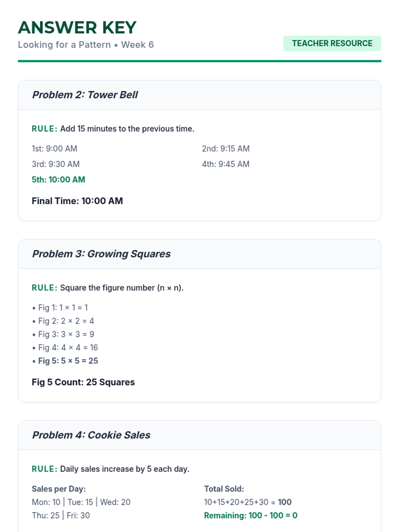The width and height of the screenshot is (399, 532).
Task: Click the 'Daily sales increase by 5' rule
Action: pos(124,469)
